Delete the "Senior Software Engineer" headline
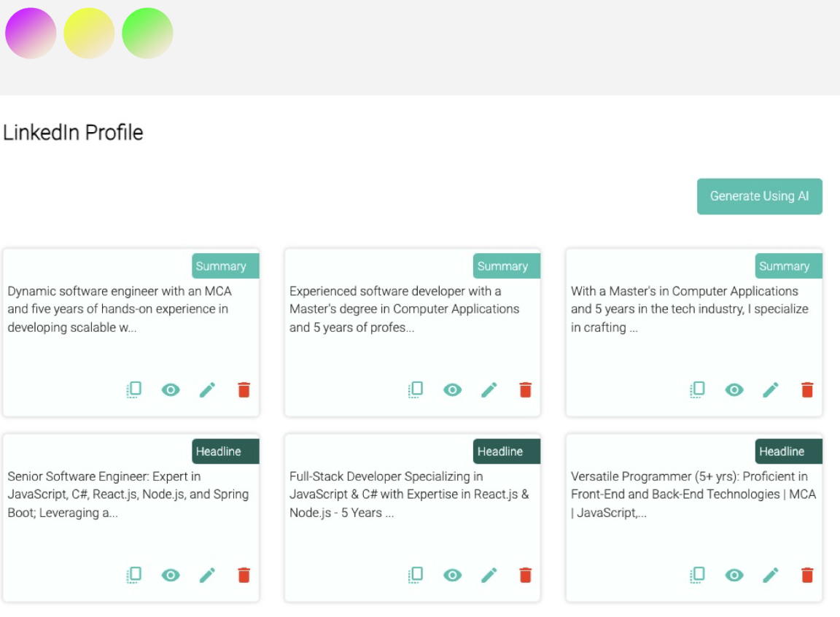Viewport: 840px width, 617px height. tap(244, 575)
